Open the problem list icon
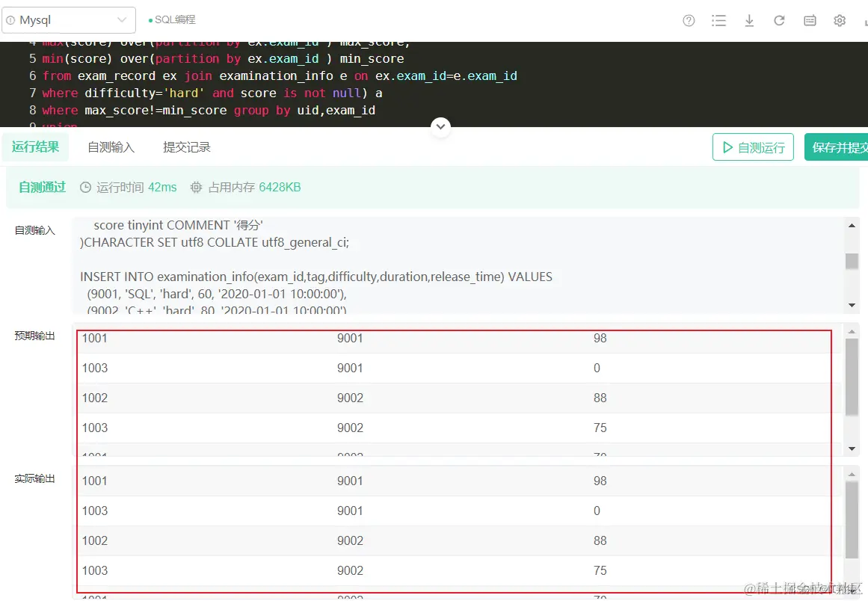Image resolution: width=868 pixels, height=601 pixels. tap(718, 20)
